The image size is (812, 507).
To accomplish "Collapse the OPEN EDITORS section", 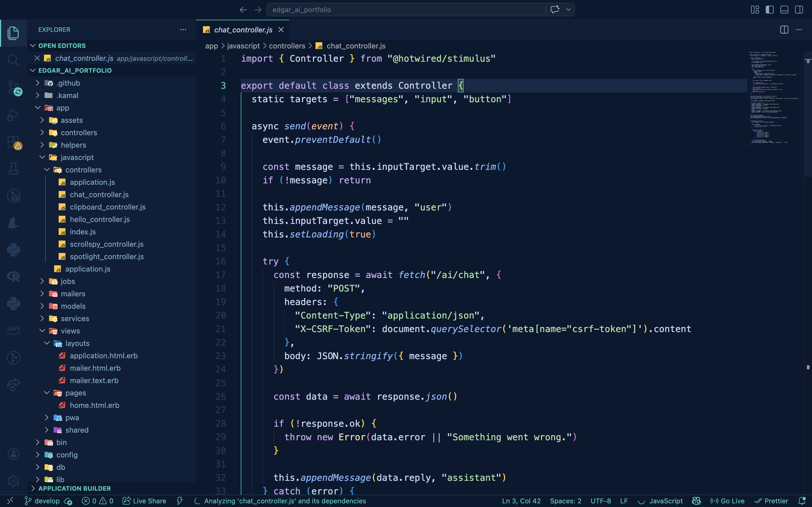I will point(32,46).
